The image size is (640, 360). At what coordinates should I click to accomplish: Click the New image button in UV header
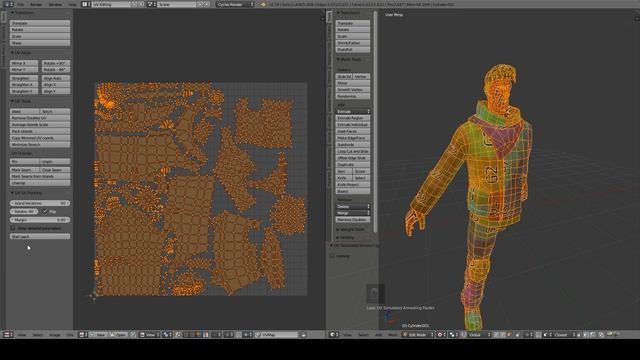click(98, 335)
